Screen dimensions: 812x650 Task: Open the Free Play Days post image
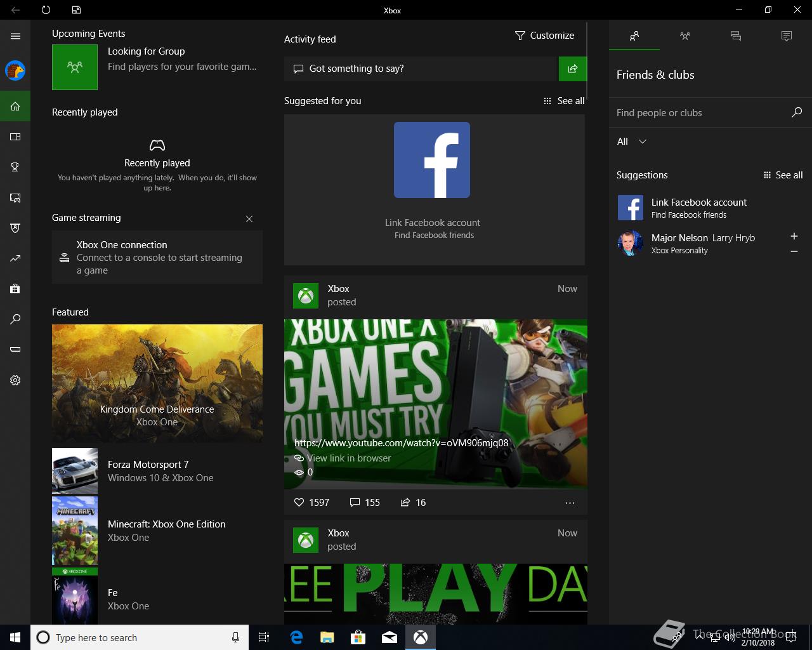(x=436, y=594)
